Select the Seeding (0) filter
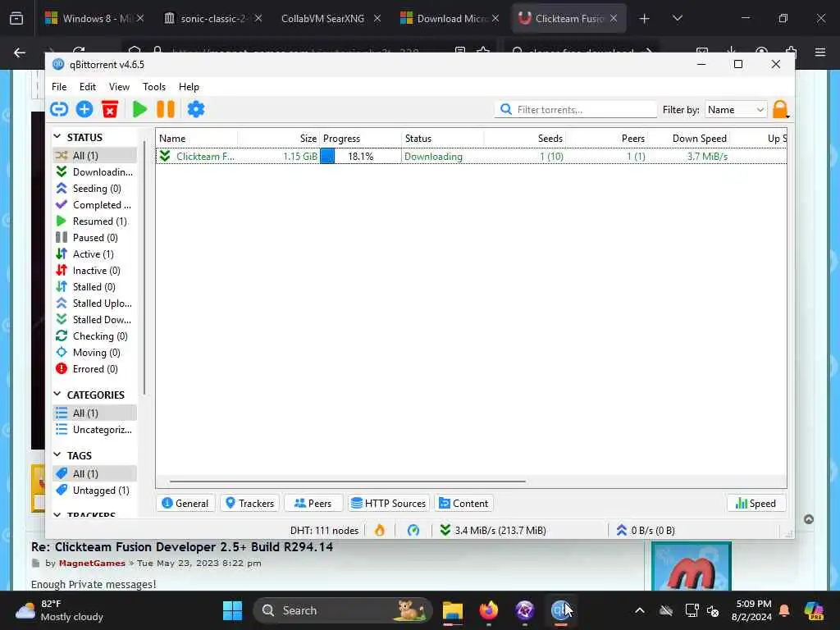Image resolution: width=840 pixels, height=630 pixels. point(94,189)
